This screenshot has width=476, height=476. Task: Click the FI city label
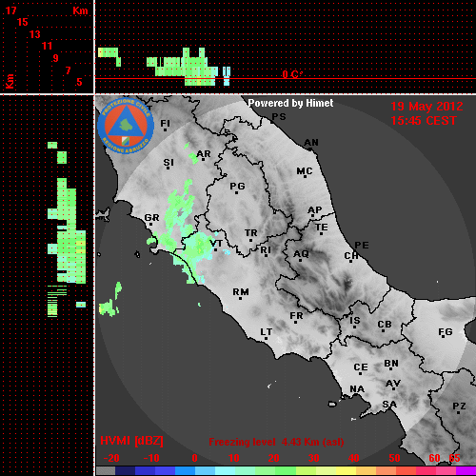(x=166, y=123)
